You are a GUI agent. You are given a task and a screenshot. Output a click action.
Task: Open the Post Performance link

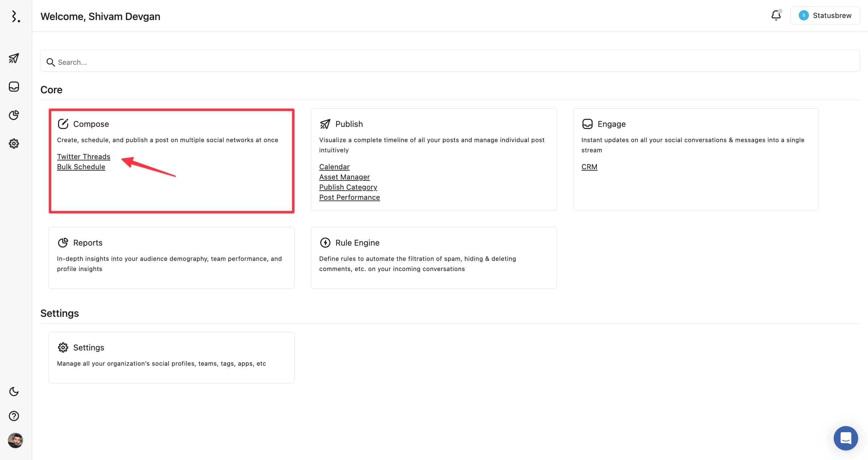pyautogui.click(x=349, y=197)
